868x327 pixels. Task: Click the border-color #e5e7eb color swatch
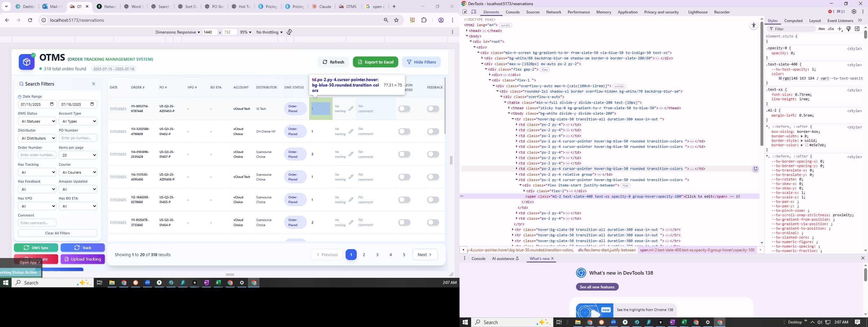807,145
